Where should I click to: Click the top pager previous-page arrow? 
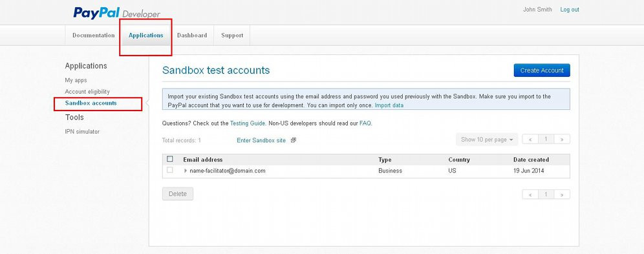tap(530, 140)
